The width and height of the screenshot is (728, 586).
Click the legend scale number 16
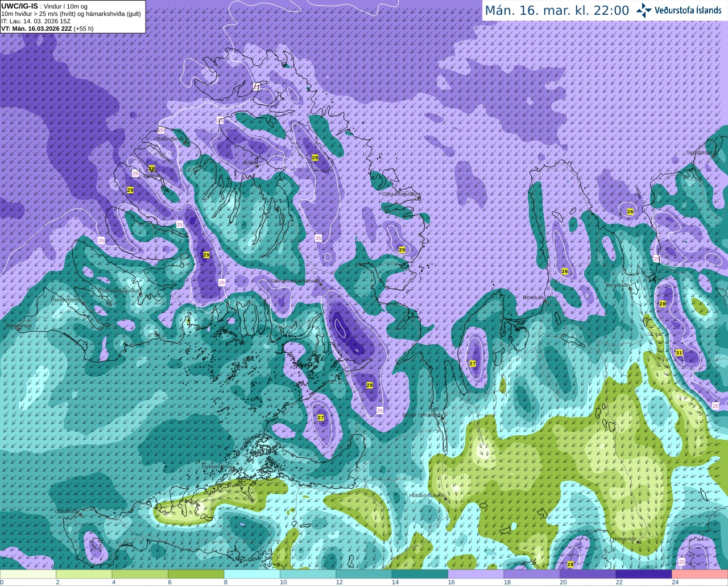[x=451, y=582]
